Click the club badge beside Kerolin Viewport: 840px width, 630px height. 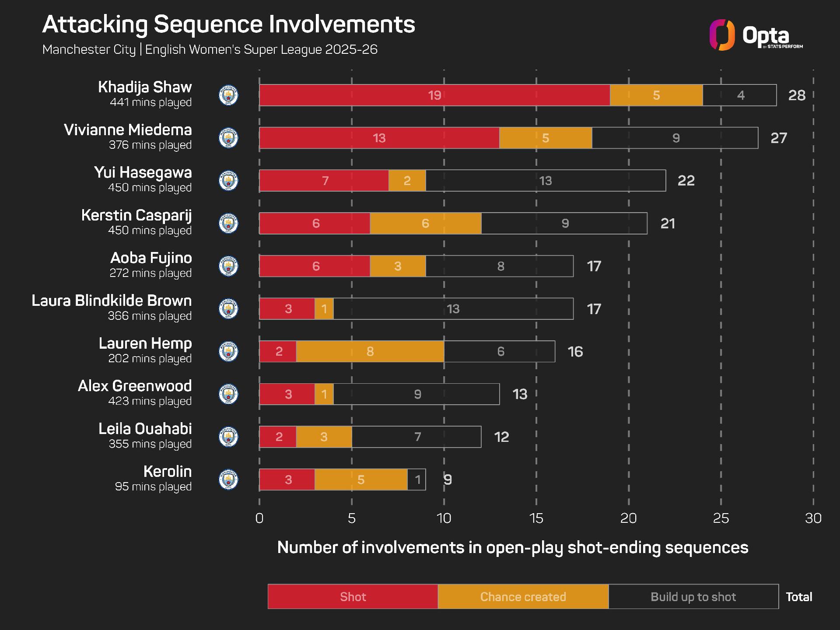[x=228, y=479]
